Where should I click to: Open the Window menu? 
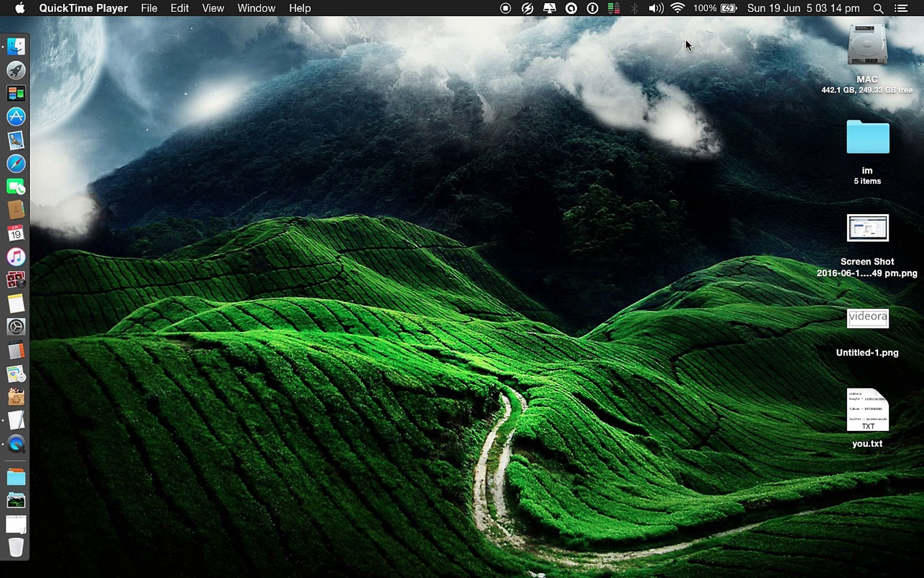[x=256, y=8]
